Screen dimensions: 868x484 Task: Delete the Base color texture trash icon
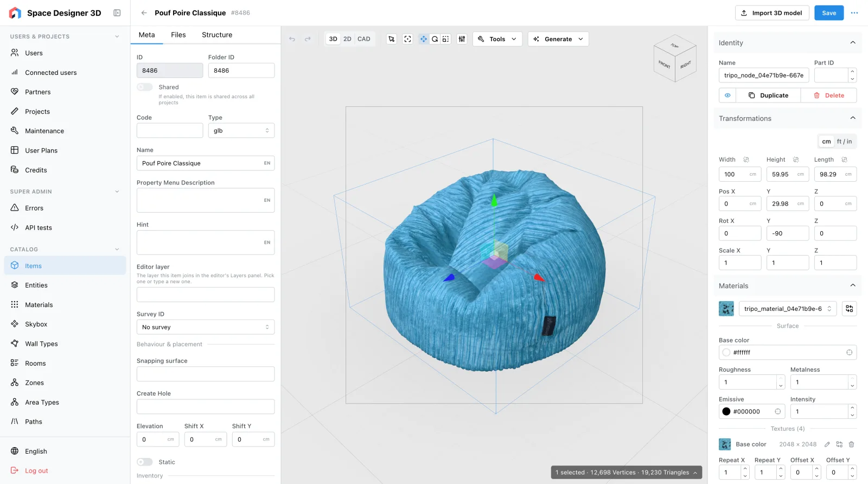click(x=852, y=444)
